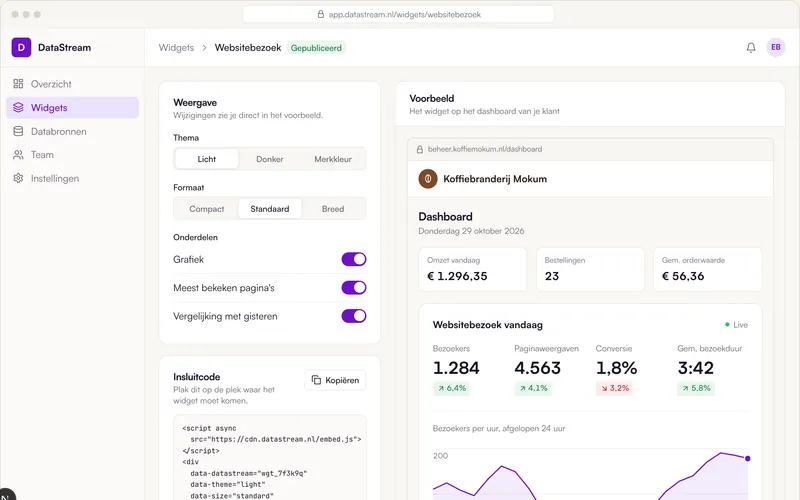Click the notification bell icon

[751, 47]
